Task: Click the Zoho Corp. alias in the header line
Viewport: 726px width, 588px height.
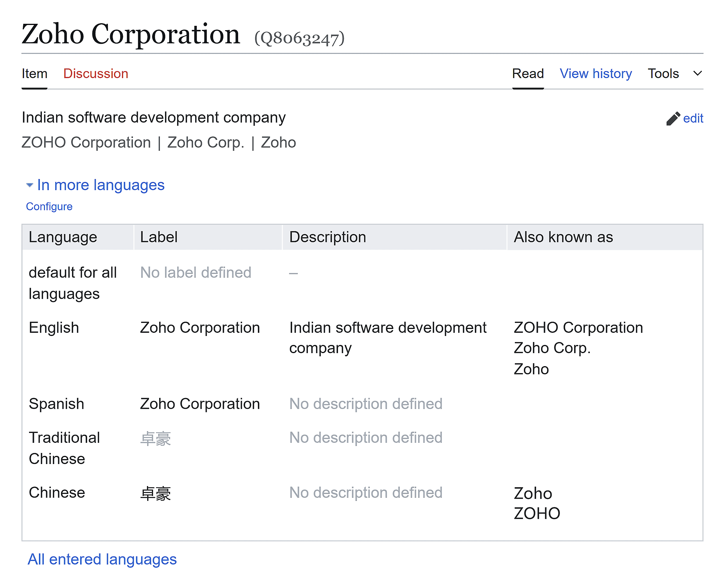Action: point(206,143)
